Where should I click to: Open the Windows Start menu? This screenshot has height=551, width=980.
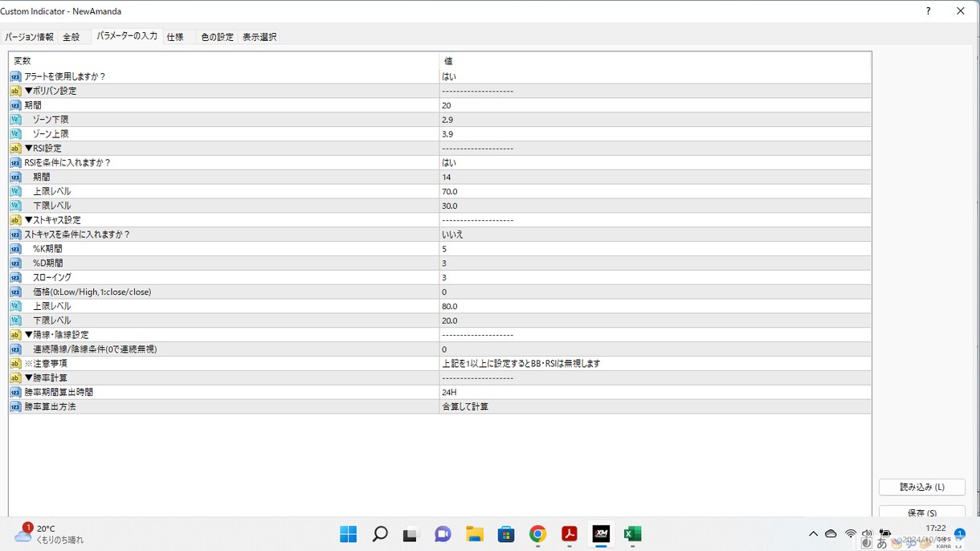pyautogui.click(x=348, y=534)
